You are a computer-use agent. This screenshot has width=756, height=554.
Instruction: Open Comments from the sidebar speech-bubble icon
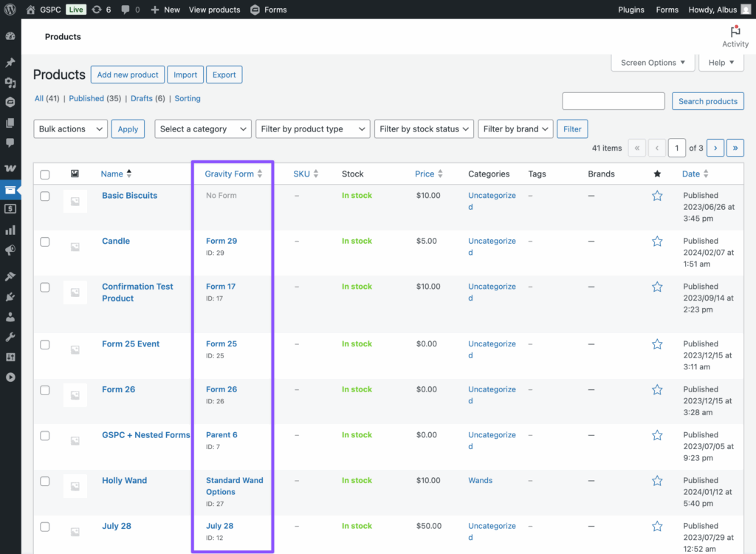pyautogui.click(x=10, y=143)
